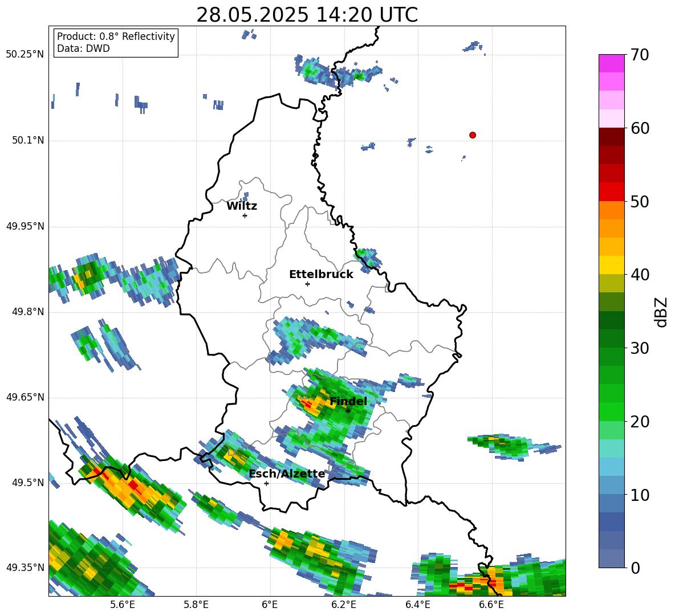The width and height of the screenshot is (675, 616).
Task: Click the 49.65°N latitude label
Action: [x=25, y=397]
